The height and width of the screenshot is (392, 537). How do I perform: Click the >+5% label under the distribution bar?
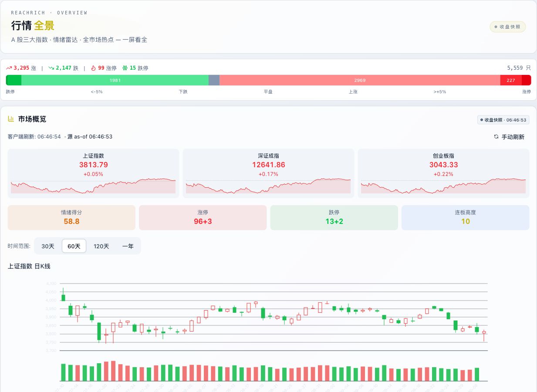pos(440,92)
